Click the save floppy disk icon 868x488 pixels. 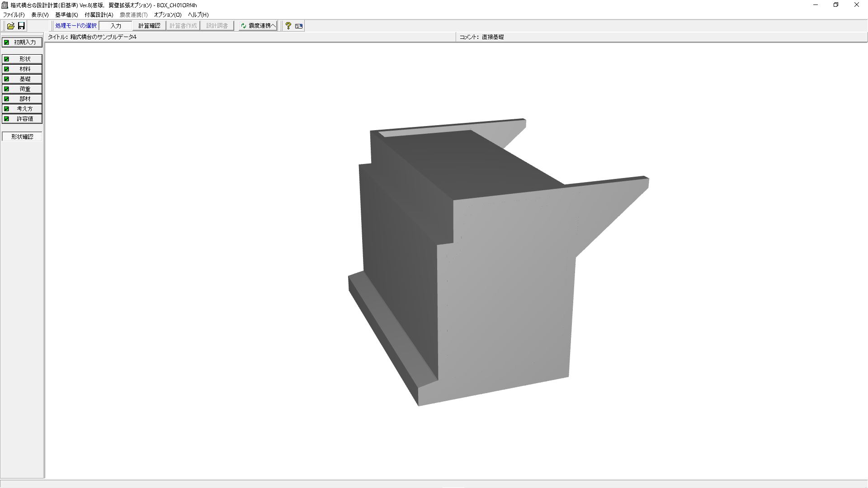(x=21, y=26)
